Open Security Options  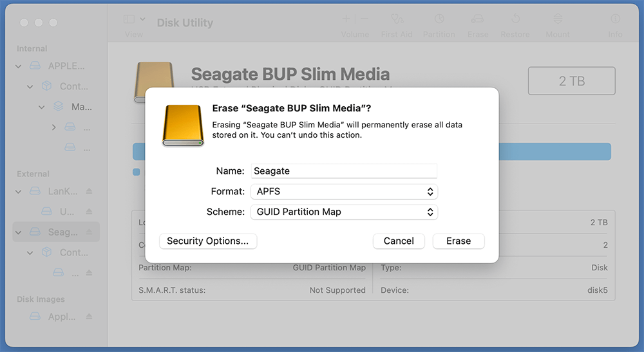[208, 241]
